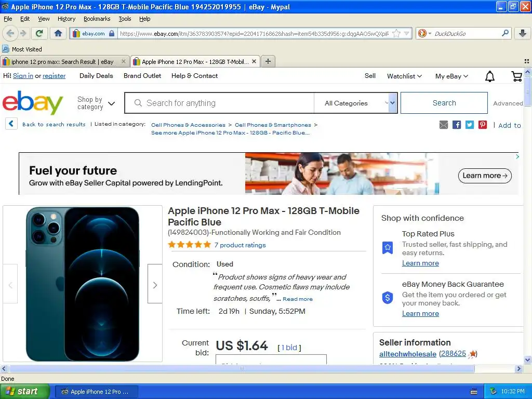Viewport: 532px width, 399px height.
Task: Open Help & Contact
Action: coord(194,76)
